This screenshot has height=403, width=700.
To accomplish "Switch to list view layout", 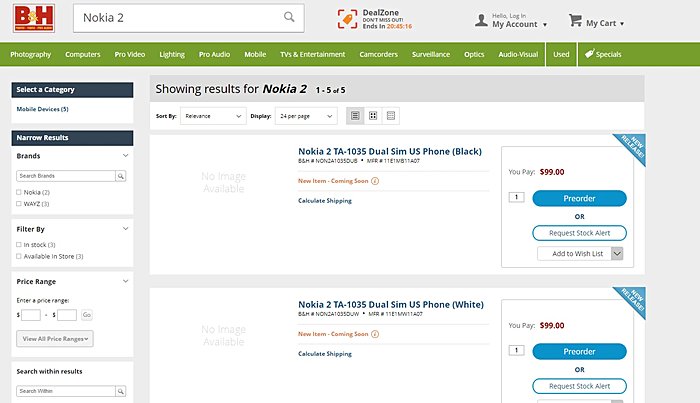I will click(x=354, y=116).
